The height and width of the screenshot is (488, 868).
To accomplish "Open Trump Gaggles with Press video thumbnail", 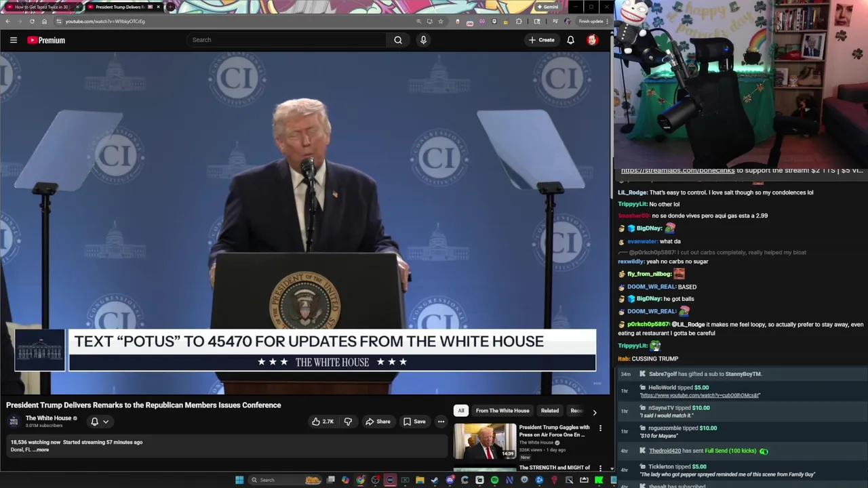I will tap(485, 441).
